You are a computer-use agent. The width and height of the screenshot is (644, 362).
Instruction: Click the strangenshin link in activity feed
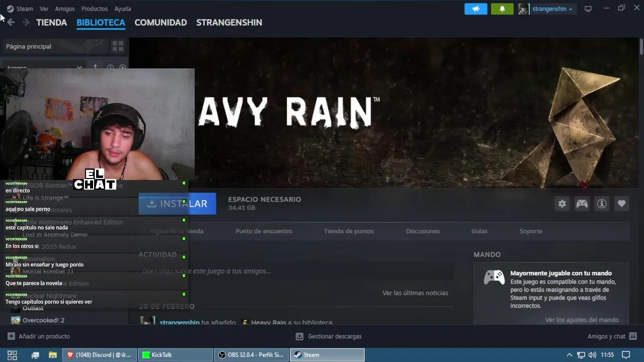[x=180, y=322]
